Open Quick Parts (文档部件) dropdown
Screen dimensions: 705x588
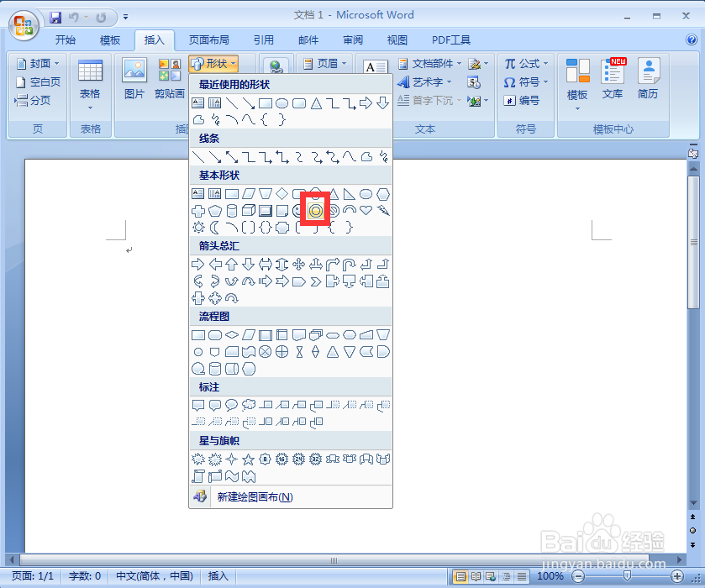tap(430, 64)
